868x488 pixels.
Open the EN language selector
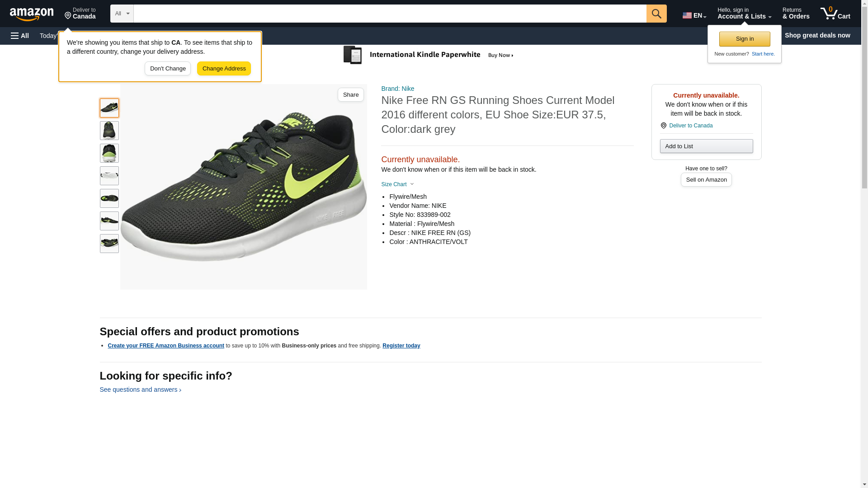tap(694, 15)
